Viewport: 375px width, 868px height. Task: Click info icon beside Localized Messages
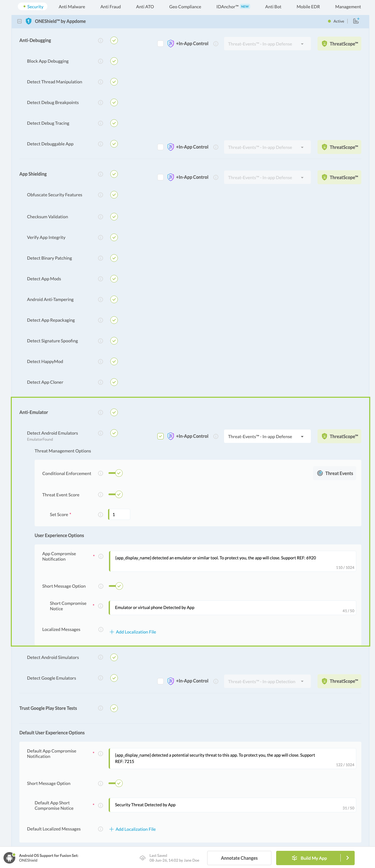tap(101, 629)
